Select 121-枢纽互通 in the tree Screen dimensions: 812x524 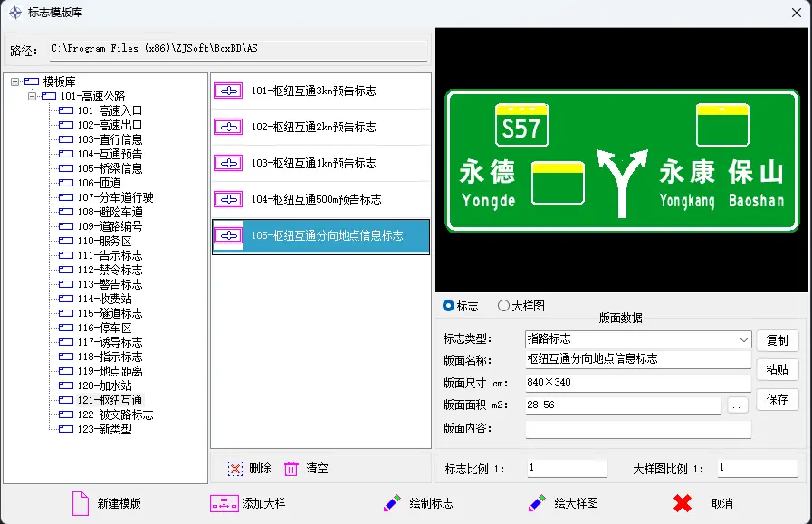tap(109, 400)
